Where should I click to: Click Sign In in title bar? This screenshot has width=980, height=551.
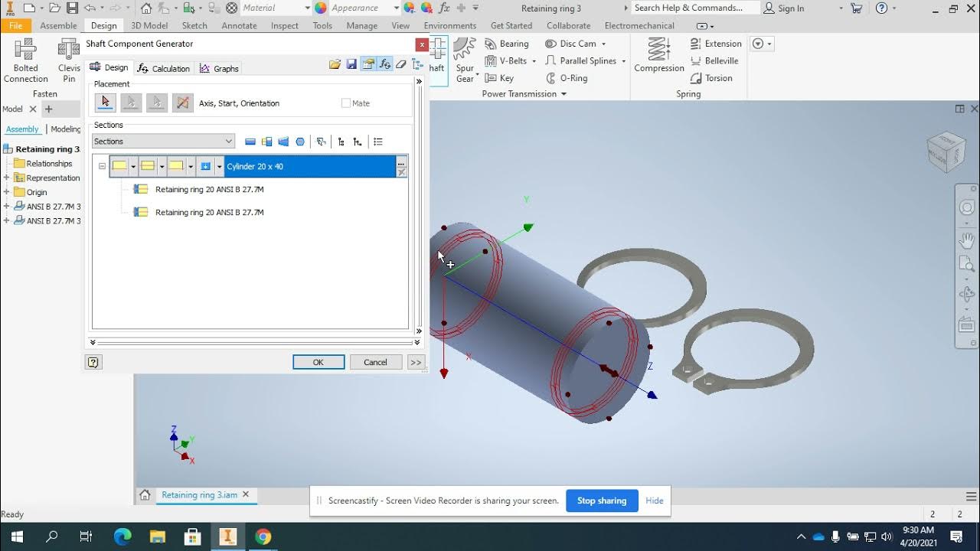coord(784,8)
